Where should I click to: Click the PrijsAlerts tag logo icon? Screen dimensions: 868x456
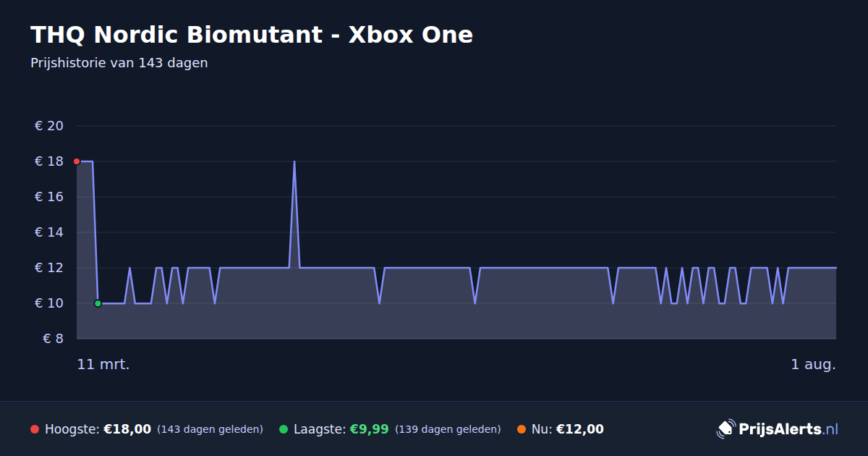726,429
